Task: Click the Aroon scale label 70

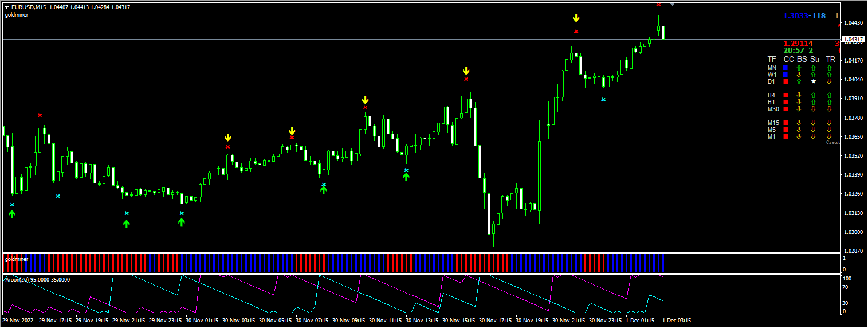Action: click(x=845, y=287)
